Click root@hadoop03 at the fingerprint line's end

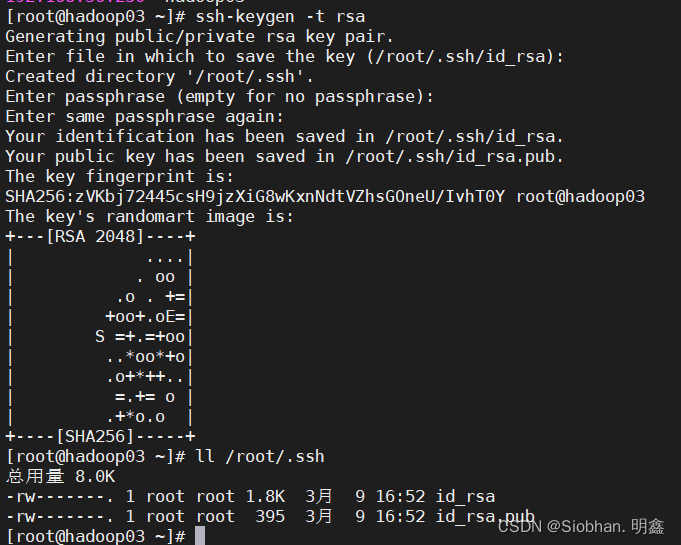coord(580,196)
